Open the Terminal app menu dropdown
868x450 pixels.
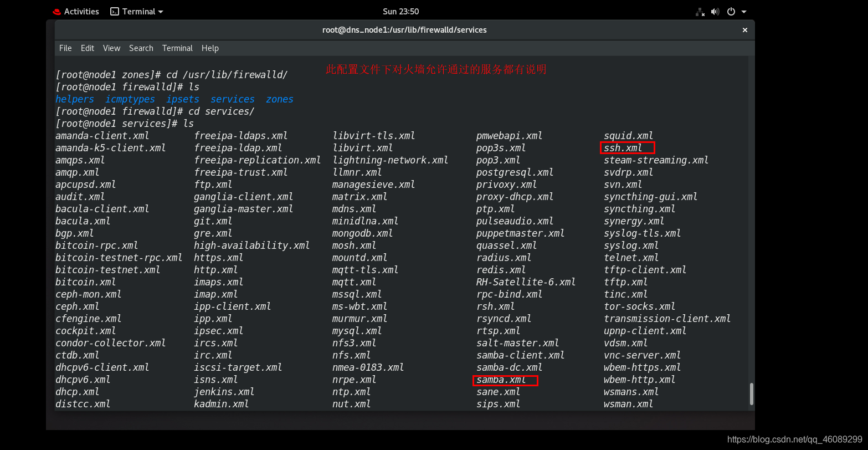pos(137,12)
